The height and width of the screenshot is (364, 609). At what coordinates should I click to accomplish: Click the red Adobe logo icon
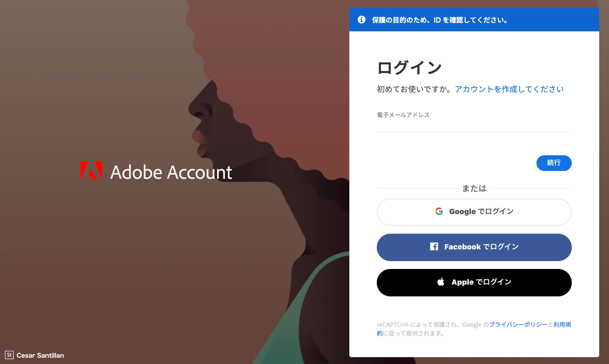pos(91,171)
